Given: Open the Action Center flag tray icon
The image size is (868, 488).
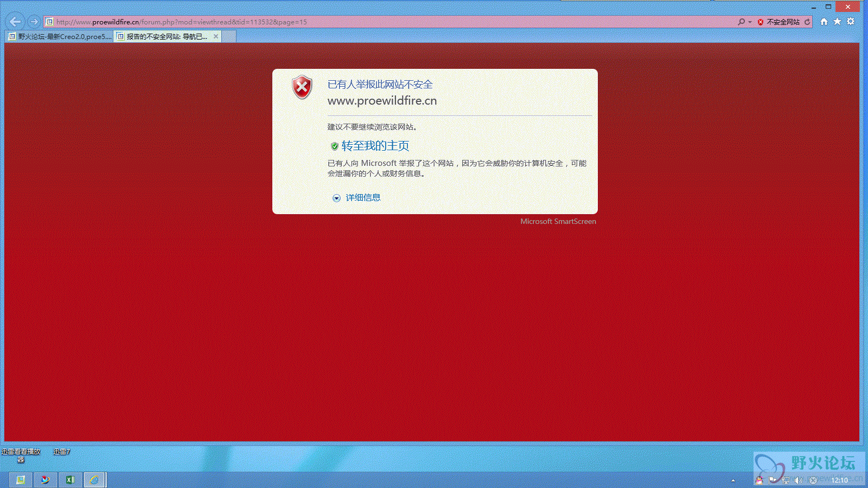Looking at the screenshot, I should (x=773, y=480).
